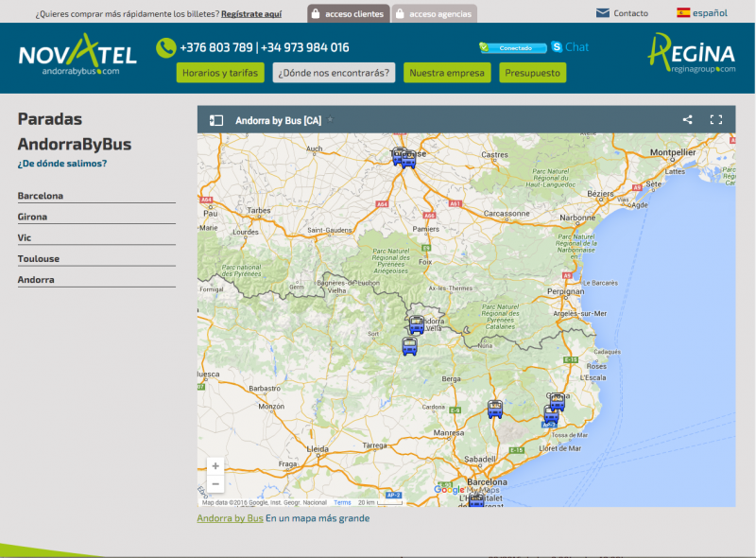Click the Contacto envelope link
This screenshot has width=756, height=558.
click(622, 13)
